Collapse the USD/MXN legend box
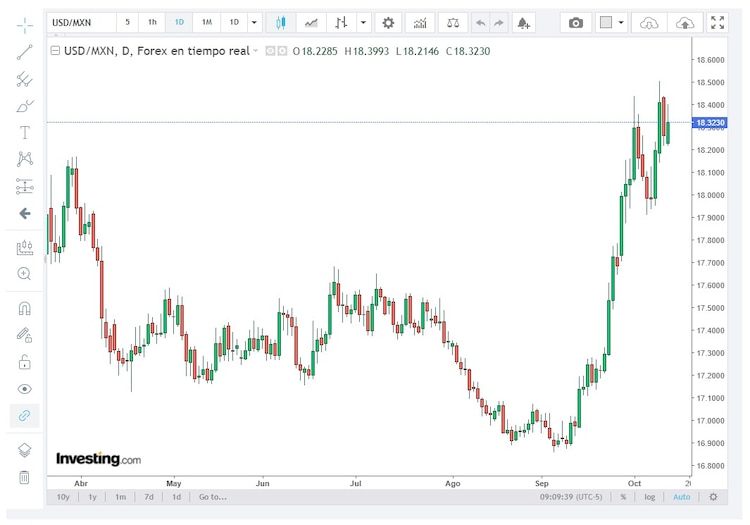 tap(55, 50)
